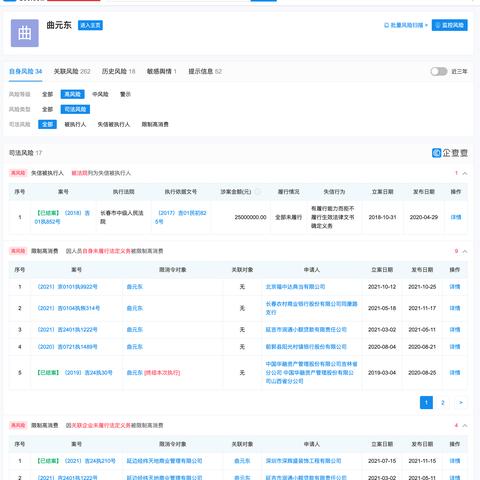Screen dimensions: 480x480
Task: Open the 前郭县阳光村镇银行 applicant link
Action: click(x=306, y=347)
